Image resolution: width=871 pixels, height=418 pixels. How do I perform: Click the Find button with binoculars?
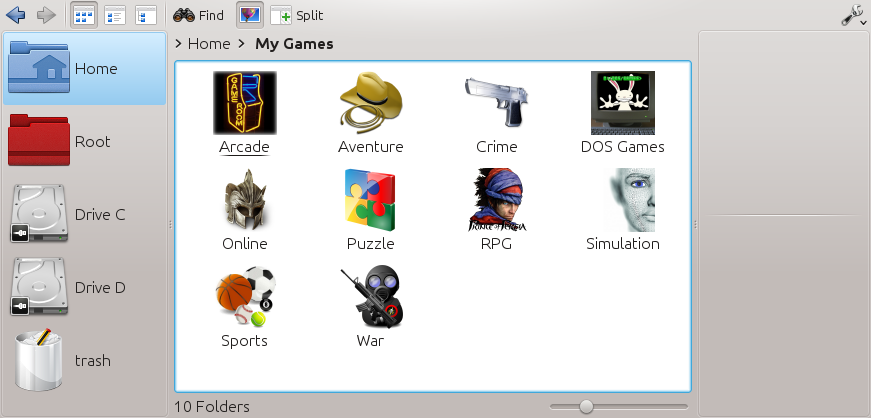click(198, 15)
